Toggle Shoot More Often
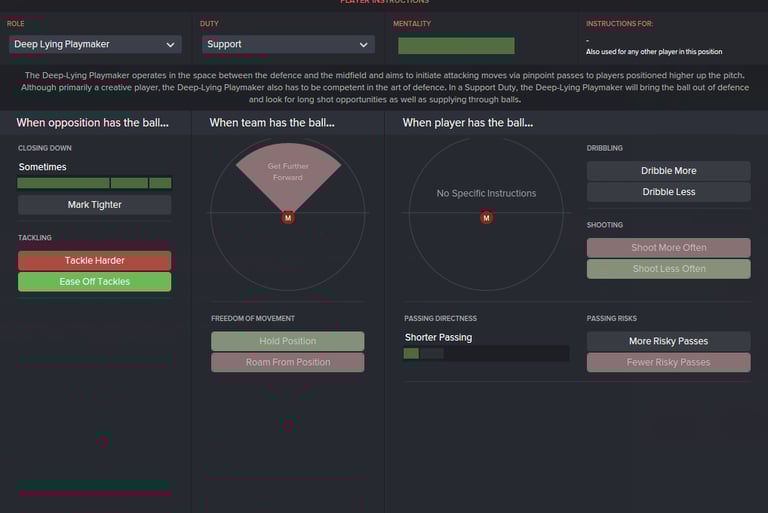This screenshot has width=768, height=513. [x=669, y=248]
